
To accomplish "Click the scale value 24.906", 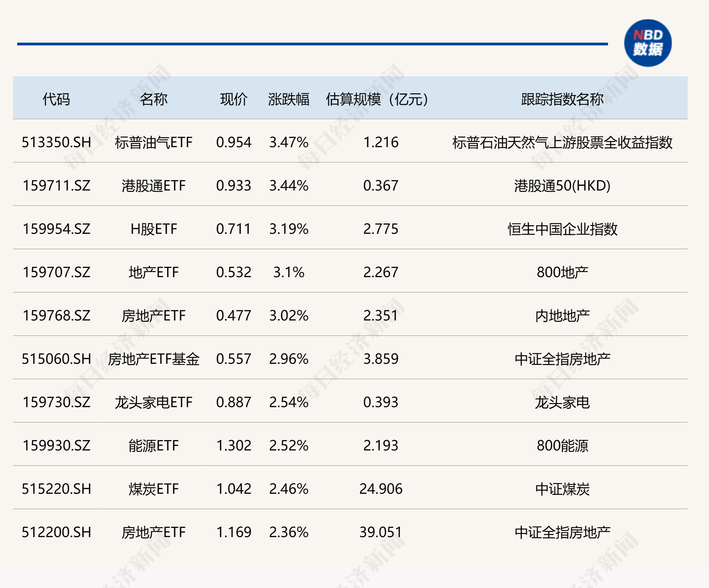I will tap(381, 489).
